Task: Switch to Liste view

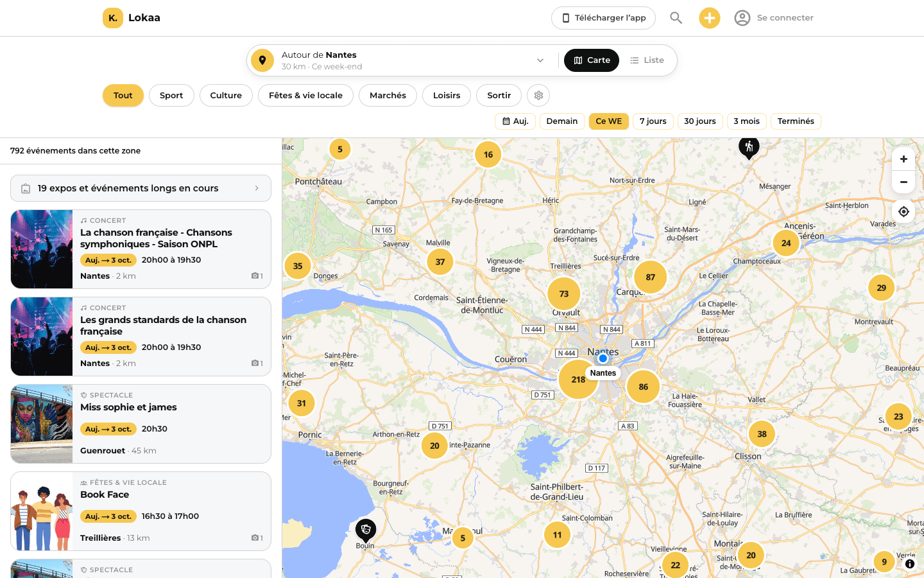Action: (x=647, y=60)
